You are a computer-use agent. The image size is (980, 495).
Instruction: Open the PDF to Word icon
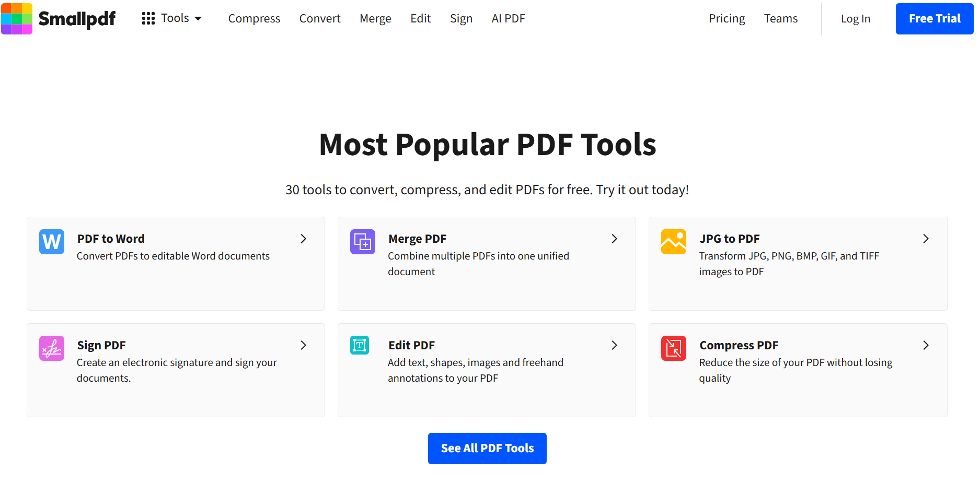tap(52, 242)
